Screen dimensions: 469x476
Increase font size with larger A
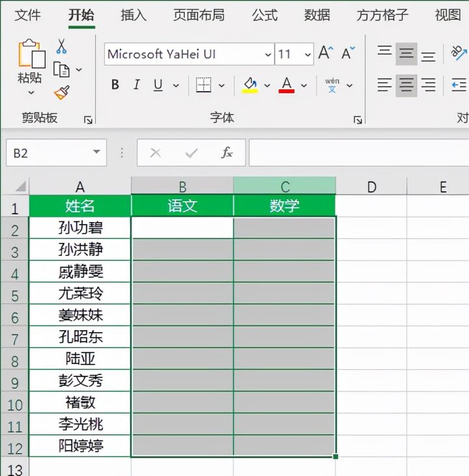pyautogui.click(x=326, y=53)
